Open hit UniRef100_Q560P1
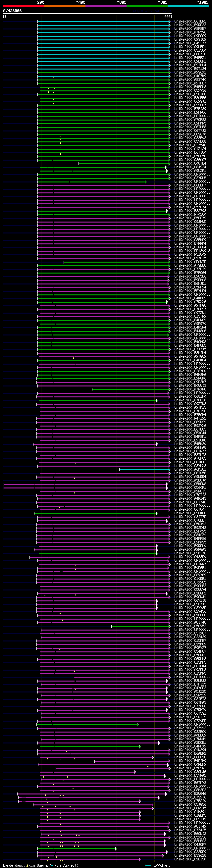The image size is (212, 868). [190, 488]
